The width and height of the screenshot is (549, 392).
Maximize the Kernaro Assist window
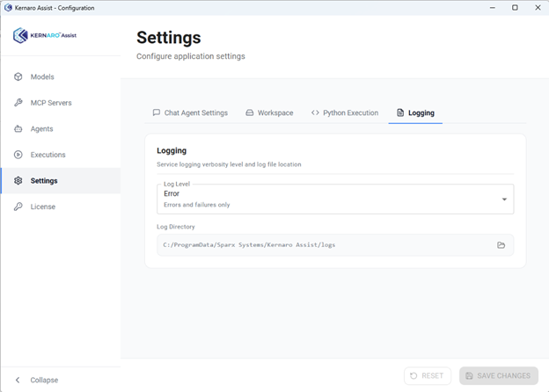(515, 8)
